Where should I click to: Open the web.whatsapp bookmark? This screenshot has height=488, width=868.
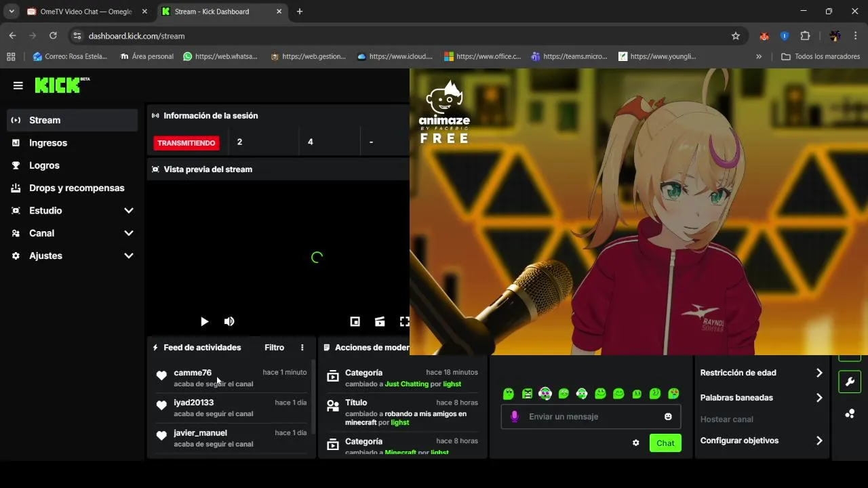pyautogui.click(x=220, y=57)
